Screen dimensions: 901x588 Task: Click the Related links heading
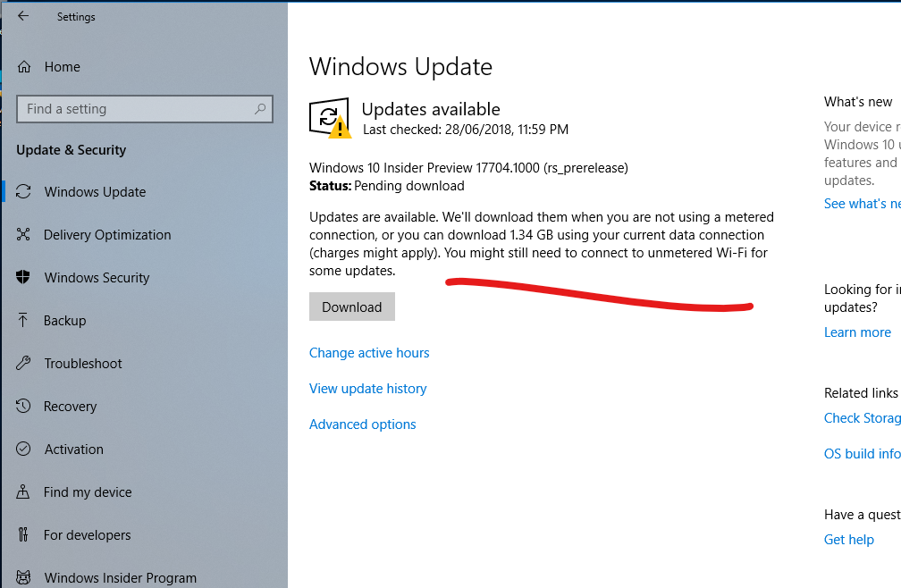(x=861, y=393)
